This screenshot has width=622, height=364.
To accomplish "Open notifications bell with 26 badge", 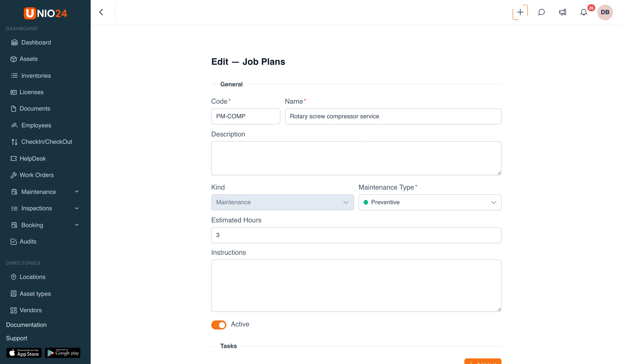I will [584, 12].
